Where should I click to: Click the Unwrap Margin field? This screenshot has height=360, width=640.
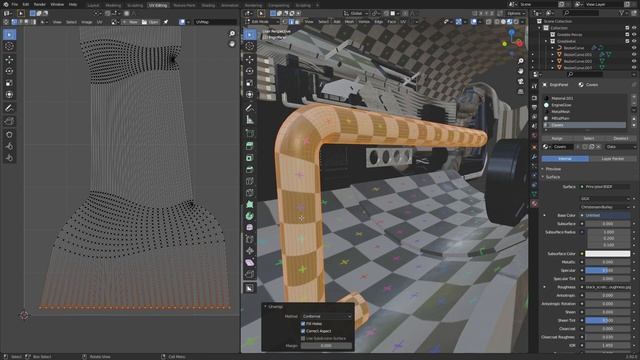326,346
